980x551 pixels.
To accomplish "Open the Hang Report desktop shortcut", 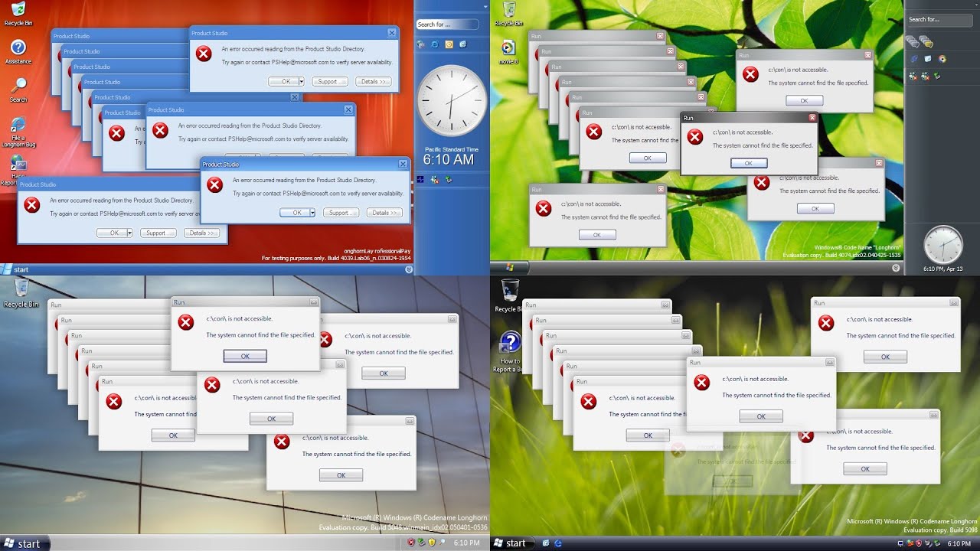I will click(x=18, y=170).
